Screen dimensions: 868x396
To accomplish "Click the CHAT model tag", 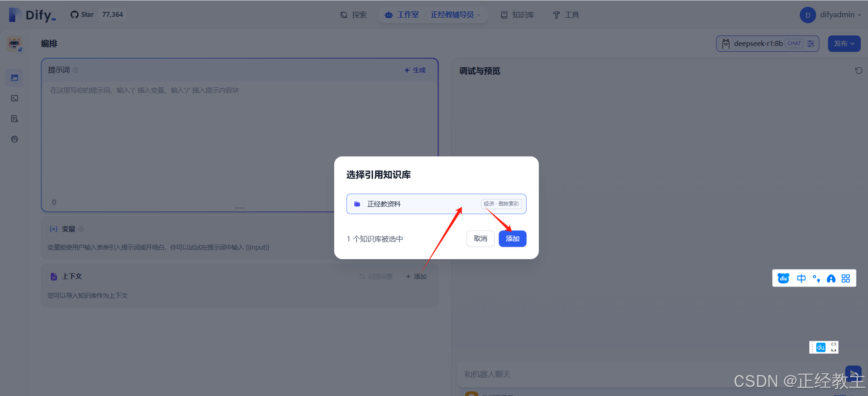I will [794, 44].
